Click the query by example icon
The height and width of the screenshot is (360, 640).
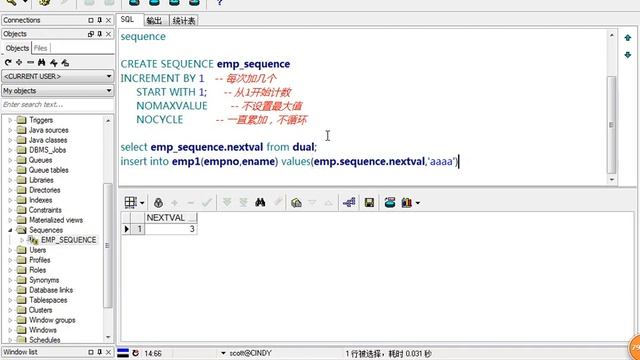pos(278,202)
